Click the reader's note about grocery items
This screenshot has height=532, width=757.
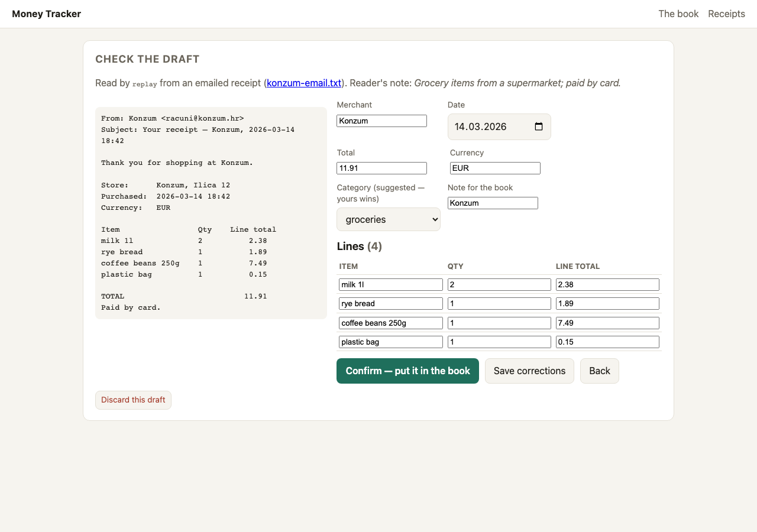pyautogui.click(x=517, y=83)
